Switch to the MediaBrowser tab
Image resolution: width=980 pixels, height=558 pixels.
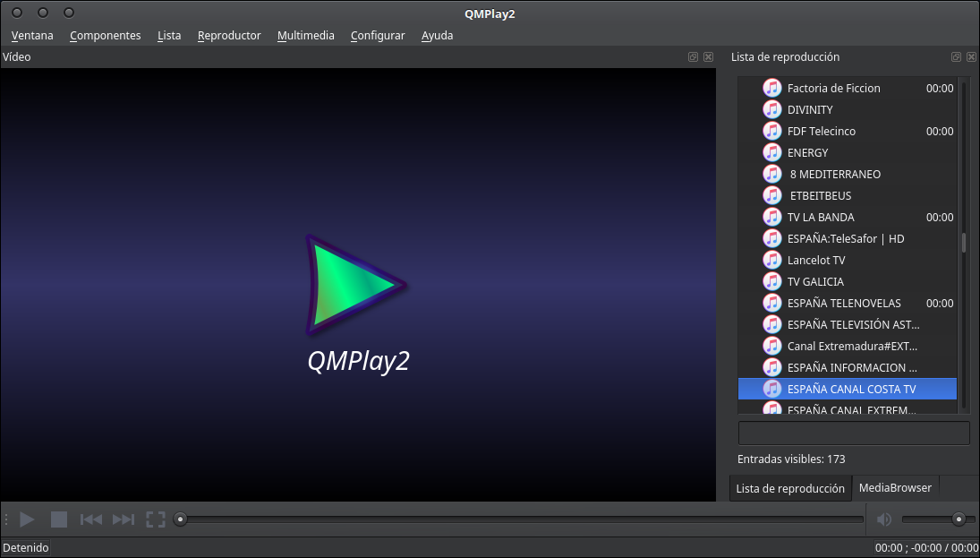(x=895, y=488)
